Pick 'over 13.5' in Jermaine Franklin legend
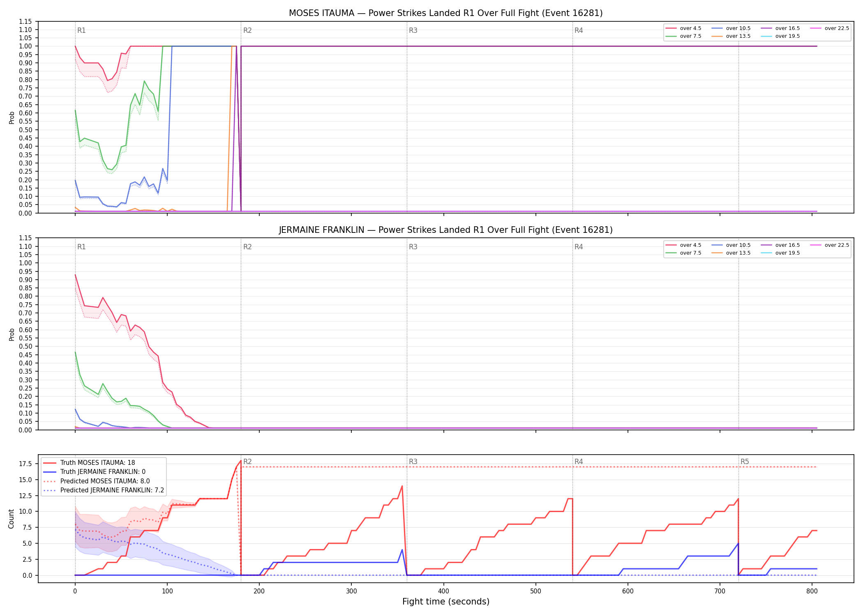 click(x=731, y=253)
